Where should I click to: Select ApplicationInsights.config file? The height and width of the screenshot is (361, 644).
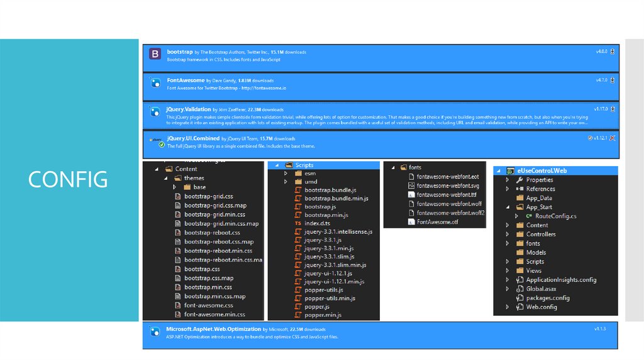[561, 280]
